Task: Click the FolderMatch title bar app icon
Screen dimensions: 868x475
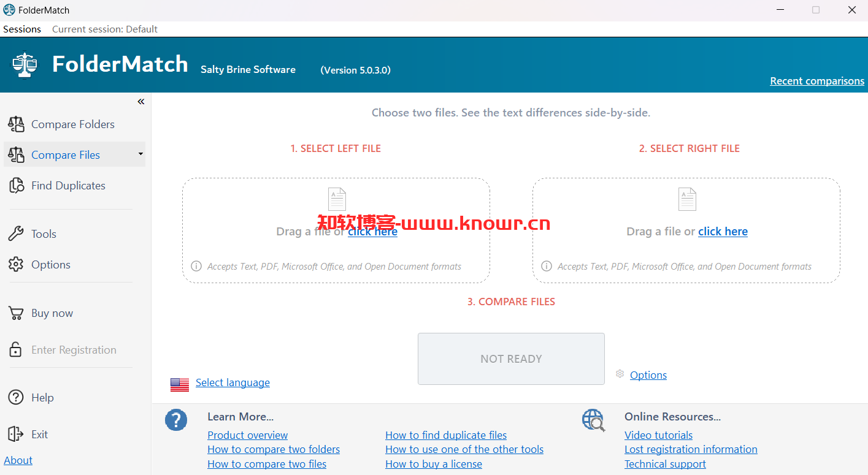Action: [9, 10]
